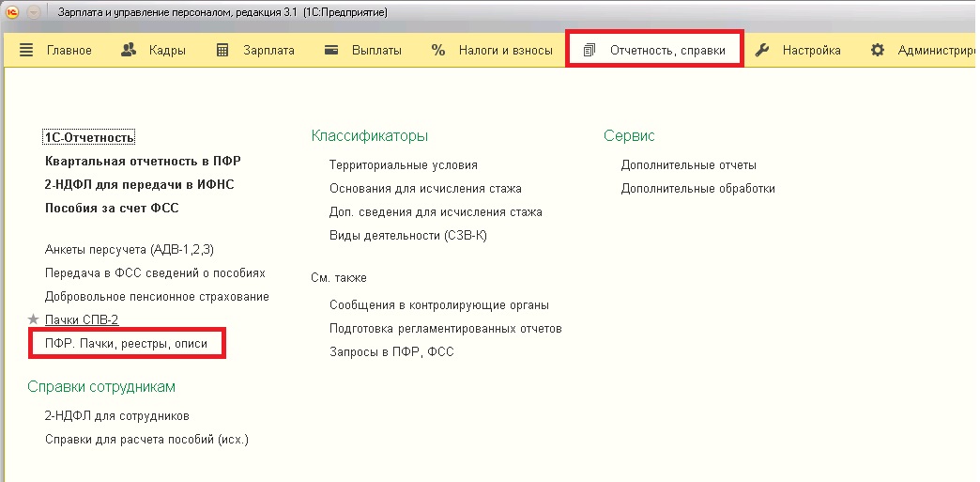This screenshot has height=482, width=980.
Task: Click the wrench icon beside Настройка
Action: click(x=762, y=50)
